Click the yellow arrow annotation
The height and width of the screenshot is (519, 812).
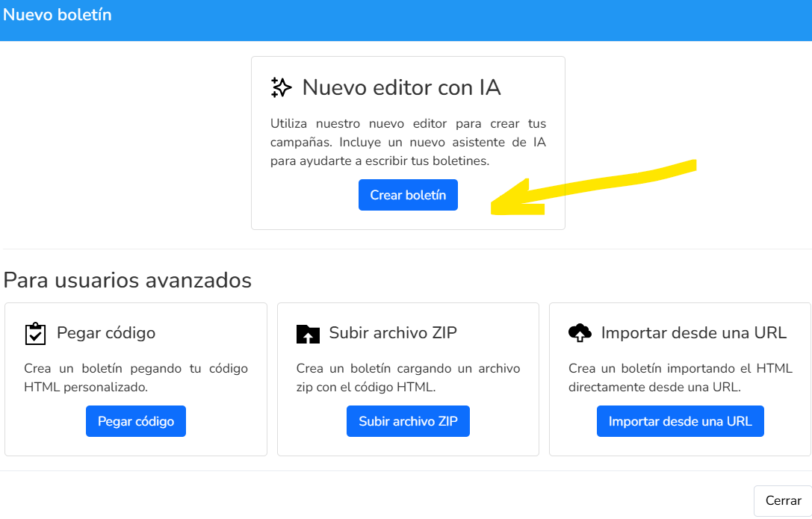coord(593,187)
